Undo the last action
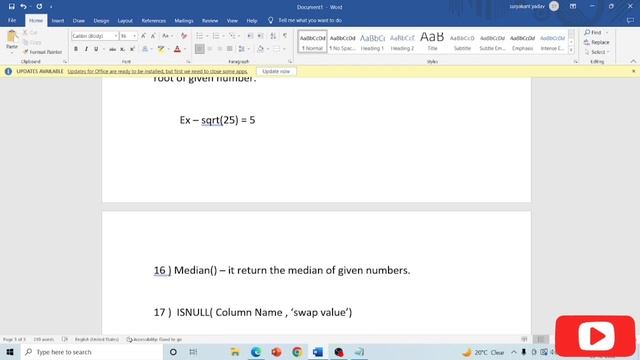The width and height of the screenshot is (640, 360). coord(23,7)
